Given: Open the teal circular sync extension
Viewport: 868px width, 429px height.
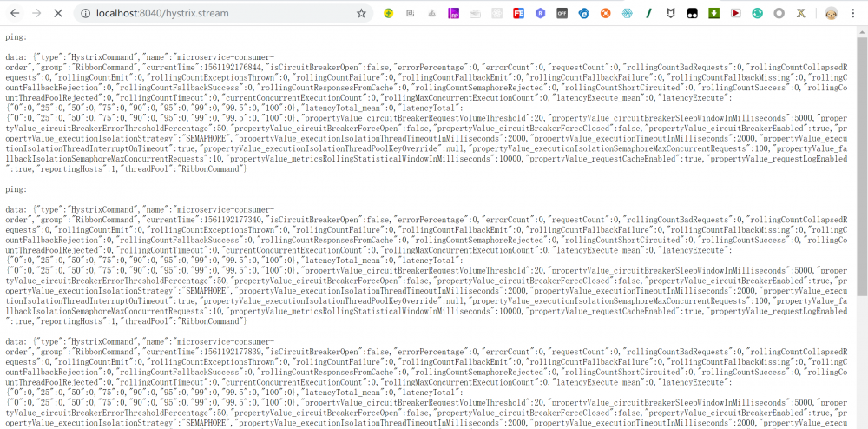Looking at the screenshot, I should click(757, 13).
